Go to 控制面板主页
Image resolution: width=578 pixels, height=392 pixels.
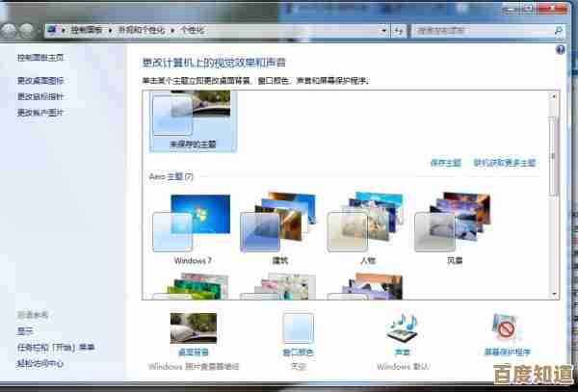tap(40, 58)
